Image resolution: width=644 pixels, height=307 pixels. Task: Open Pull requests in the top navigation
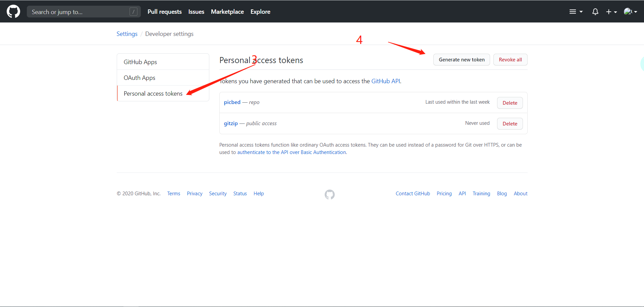pos(165,12)
